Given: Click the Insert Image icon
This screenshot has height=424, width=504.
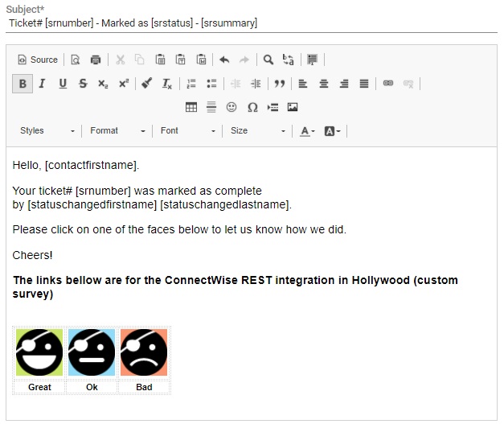Looking at the screenshot, I should pos(293,107).
